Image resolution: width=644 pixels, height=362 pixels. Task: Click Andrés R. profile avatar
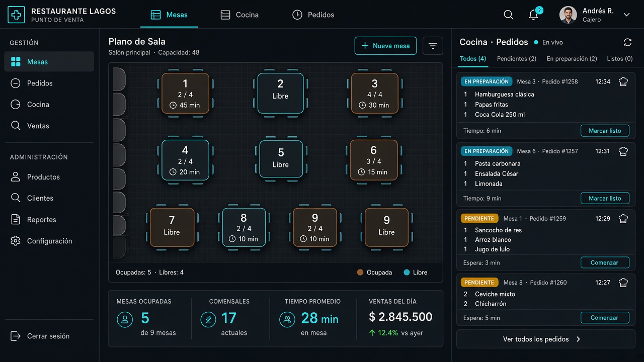tap(568, 15)
